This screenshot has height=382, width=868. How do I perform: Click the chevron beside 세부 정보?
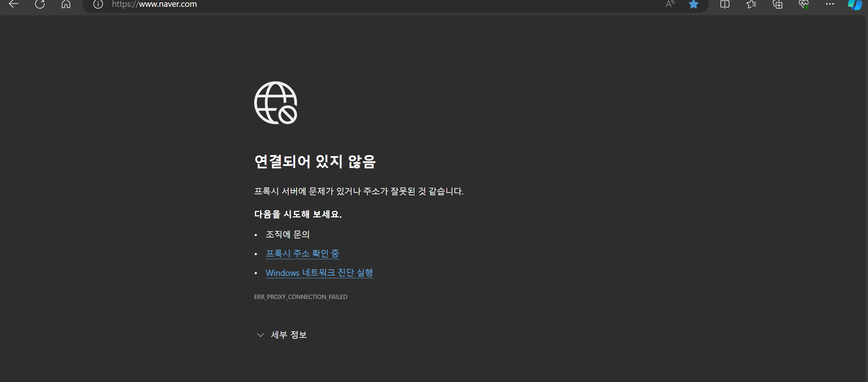pyautogui.click(x=260, y=335)
